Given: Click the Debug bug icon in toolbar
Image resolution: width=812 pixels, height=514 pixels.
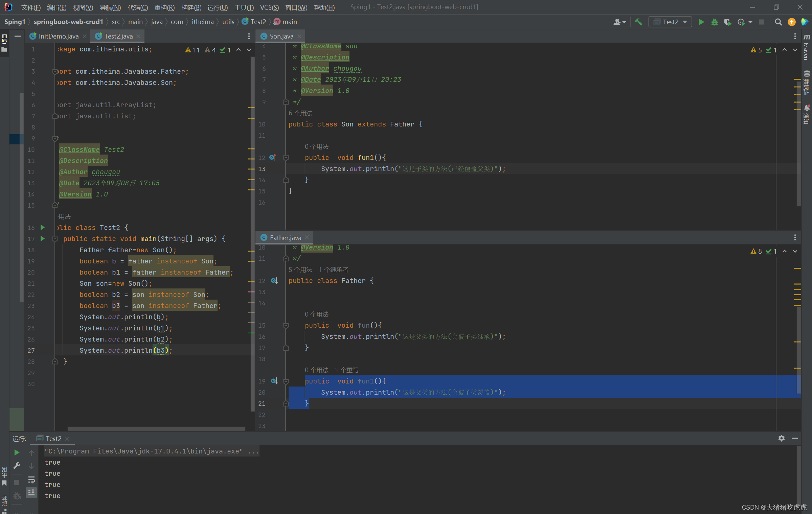Looking at the screenshot, I should tap(715, 22).
